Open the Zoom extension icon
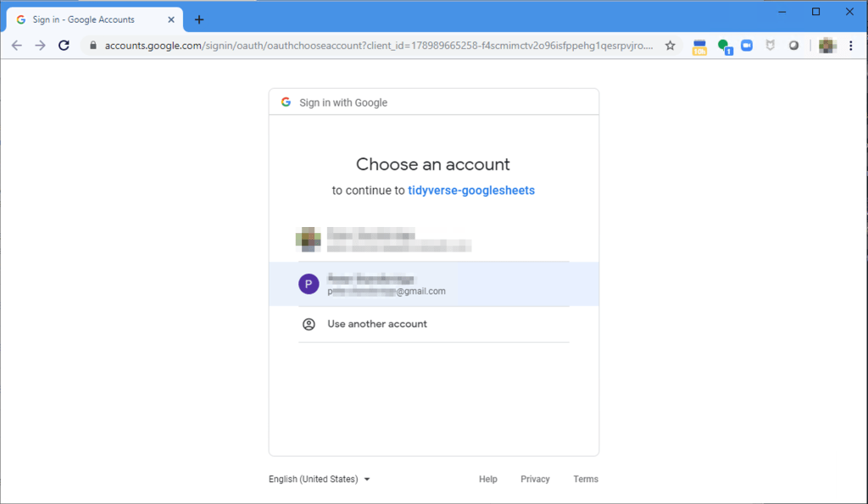Image resolution: width=868 pixels, height=504 pixels. 747,46
